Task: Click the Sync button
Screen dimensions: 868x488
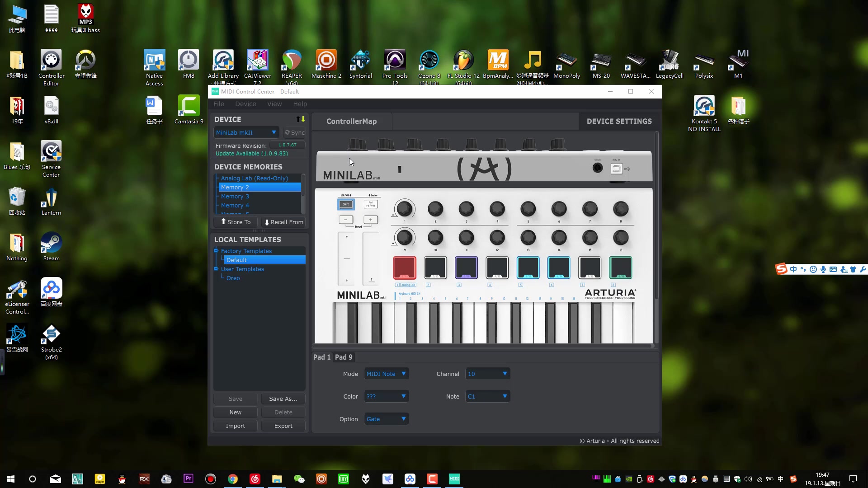Action: 294,132
